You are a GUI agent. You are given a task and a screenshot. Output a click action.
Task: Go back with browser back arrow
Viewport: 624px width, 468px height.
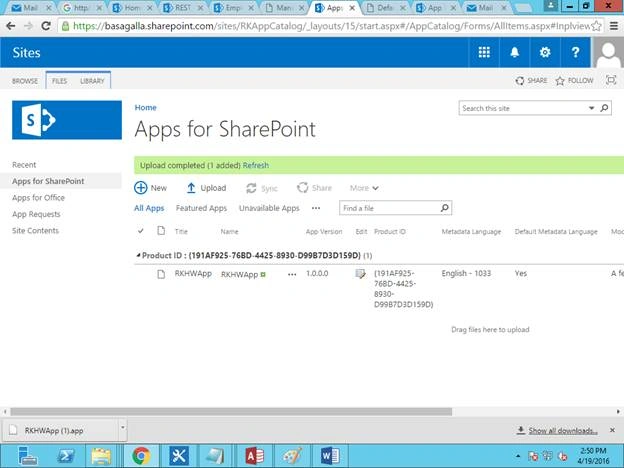coord(11,26)
